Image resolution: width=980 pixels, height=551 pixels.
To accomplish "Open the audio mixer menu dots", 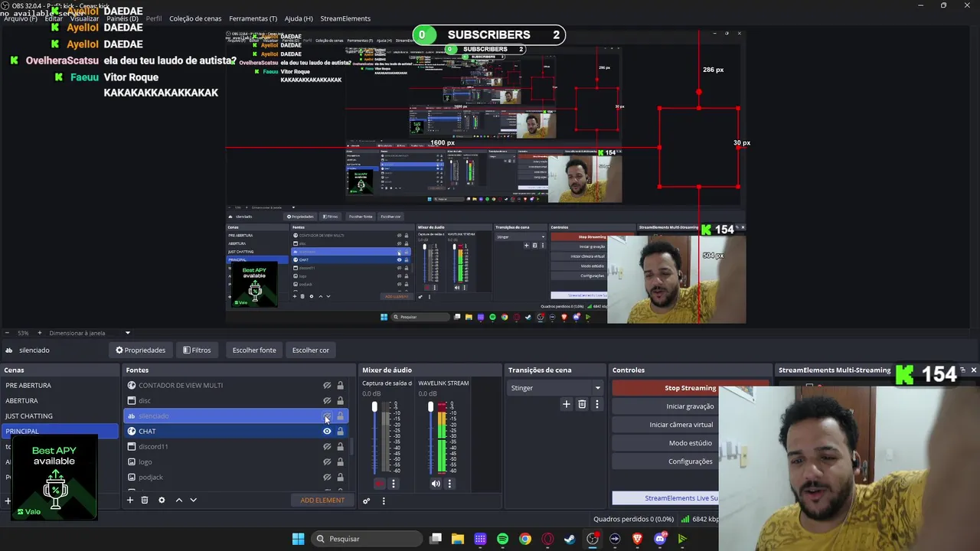I will [x=384, y=501].
